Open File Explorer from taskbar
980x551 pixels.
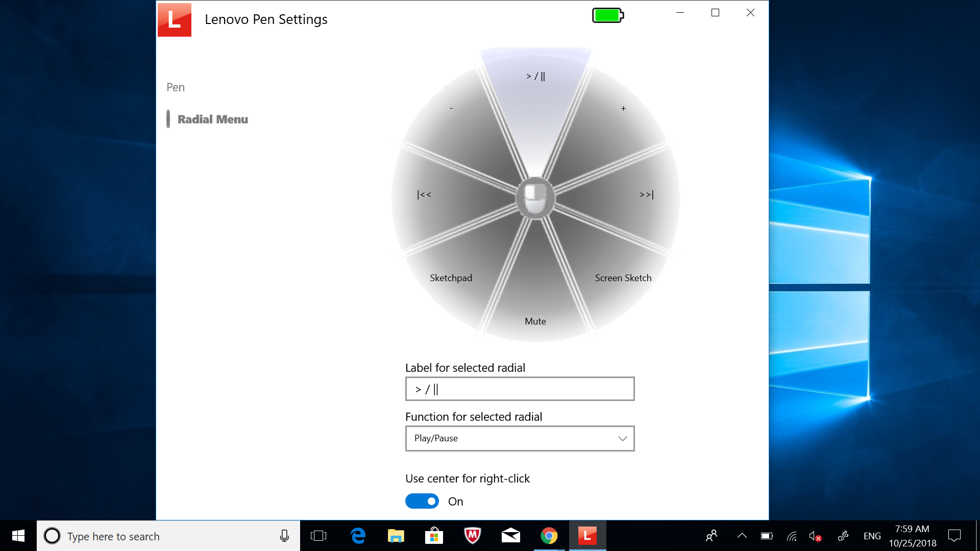click(396, 536)
